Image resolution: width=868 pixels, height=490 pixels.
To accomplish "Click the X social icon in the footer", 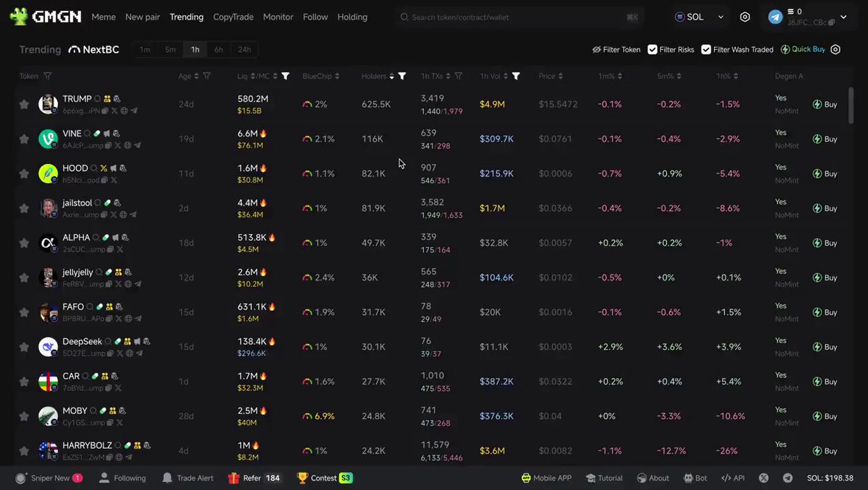I will point(763,478).
